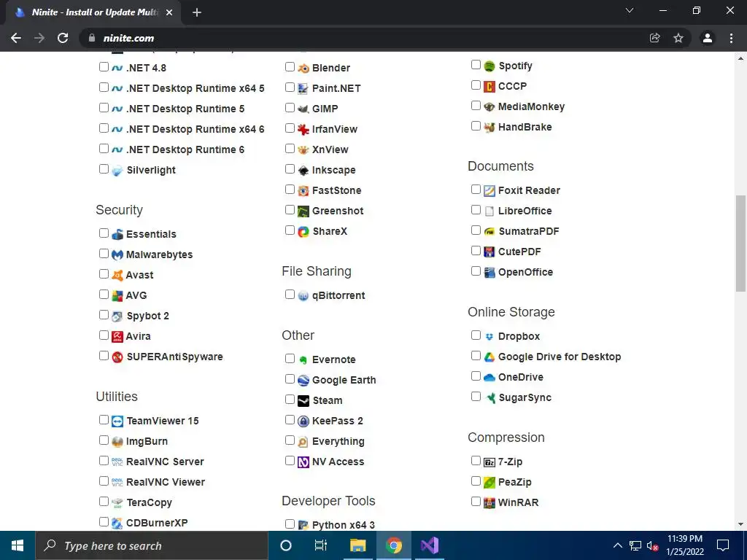The width and height of the screenshot is (747, 560).
Task: Open a new browser tab
Action: [x=197, y=12]
